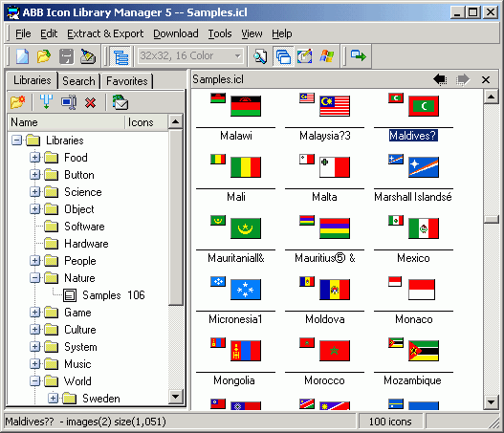Select the Marshall Islands flag icon
Screen dimensions: 504x433
click(424, 167)
